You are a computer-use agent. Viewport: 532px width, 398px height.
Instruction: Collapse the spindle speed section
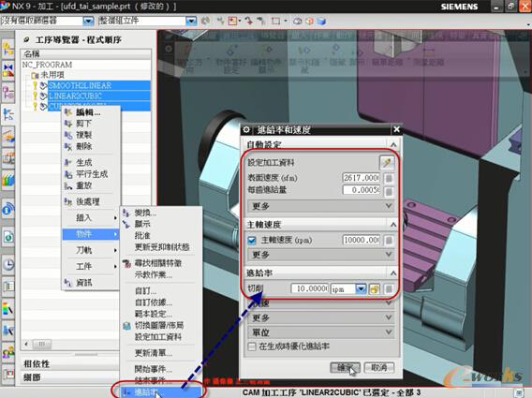pos(393,224)
